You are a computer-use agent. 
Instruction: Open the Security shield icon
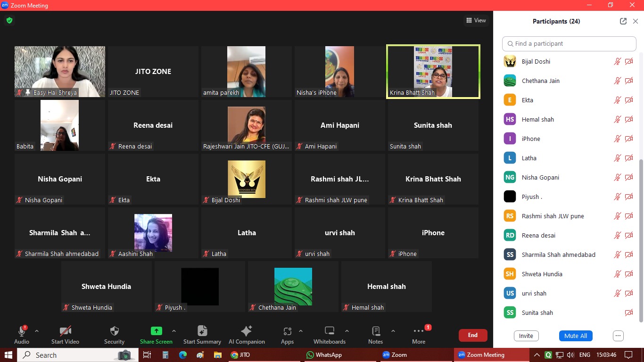114,331
